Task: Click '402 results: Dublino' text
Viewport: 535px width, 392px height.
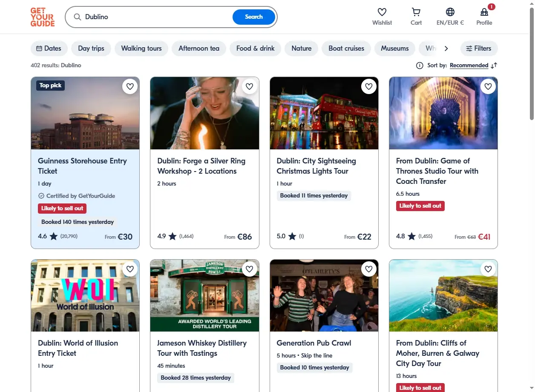Action: [x=56, y=66]
